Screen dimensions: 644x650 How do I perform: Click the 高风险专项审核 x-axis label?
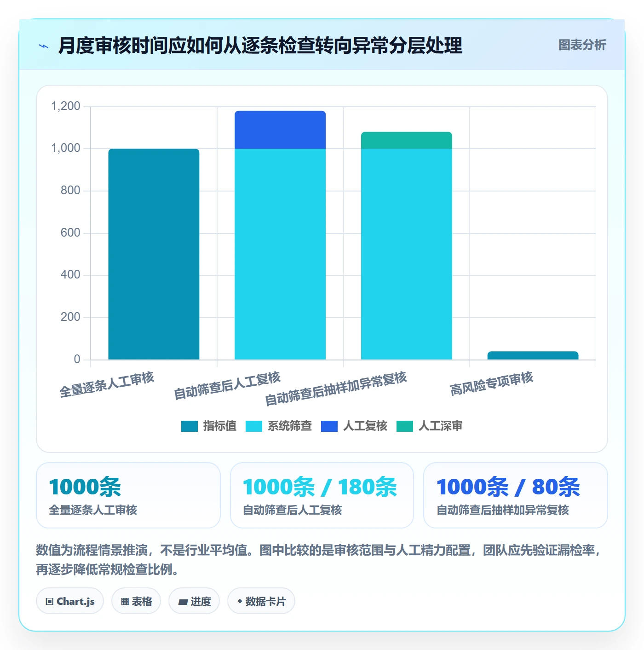[492, 384]
